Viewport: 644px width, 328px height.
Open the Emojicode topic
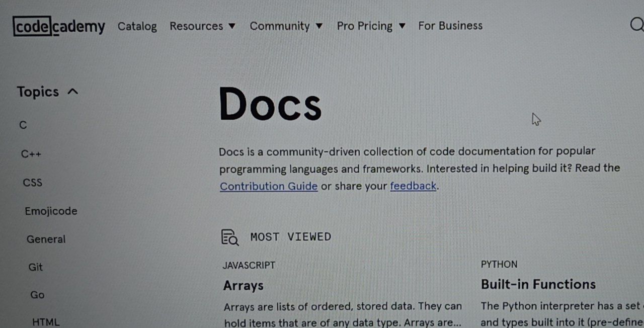tap(51, 211)
